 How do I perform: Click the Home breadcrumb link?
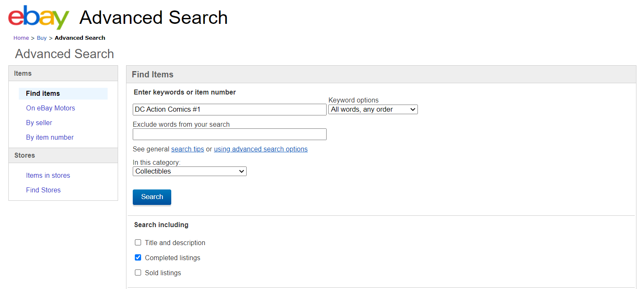click(21, 38)
